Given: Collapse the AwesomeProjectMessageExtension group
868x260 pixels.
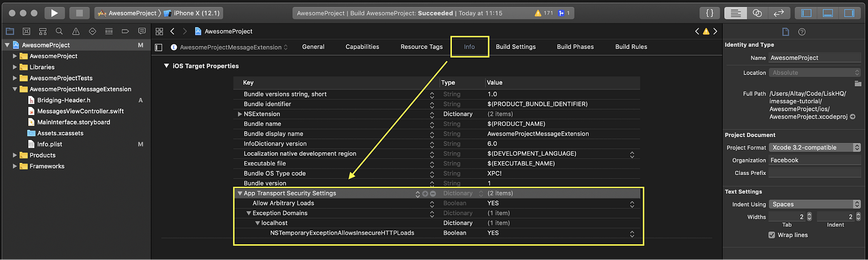Looking at the screenshot, I should pyautogui.click(x=15, y=89).
